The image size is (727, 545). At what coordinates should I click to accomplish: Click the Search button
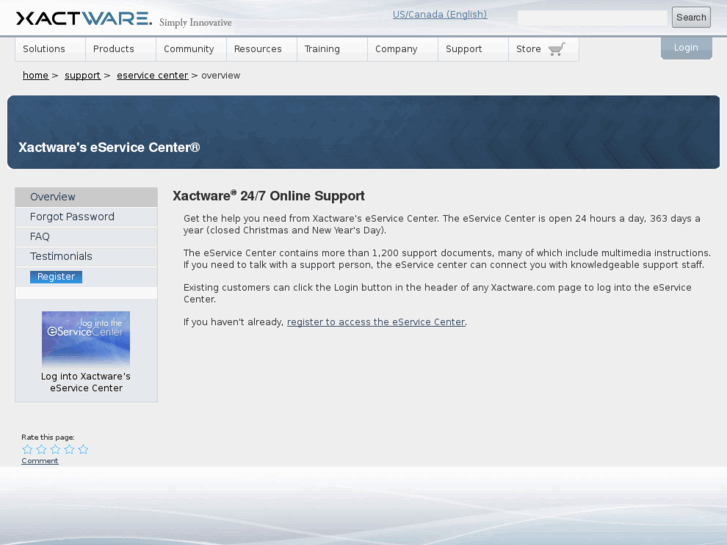[691, 17]
